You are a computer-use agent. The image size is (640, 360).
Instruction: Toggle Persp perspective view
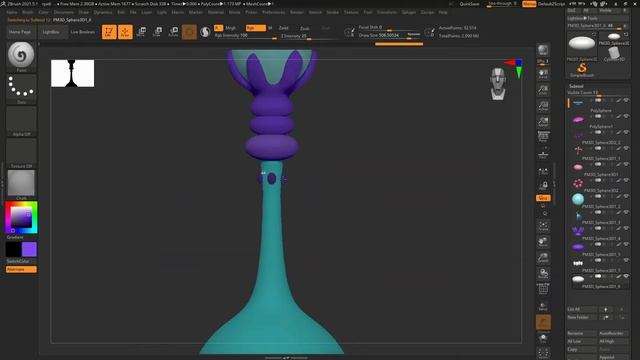pos(543,138)
